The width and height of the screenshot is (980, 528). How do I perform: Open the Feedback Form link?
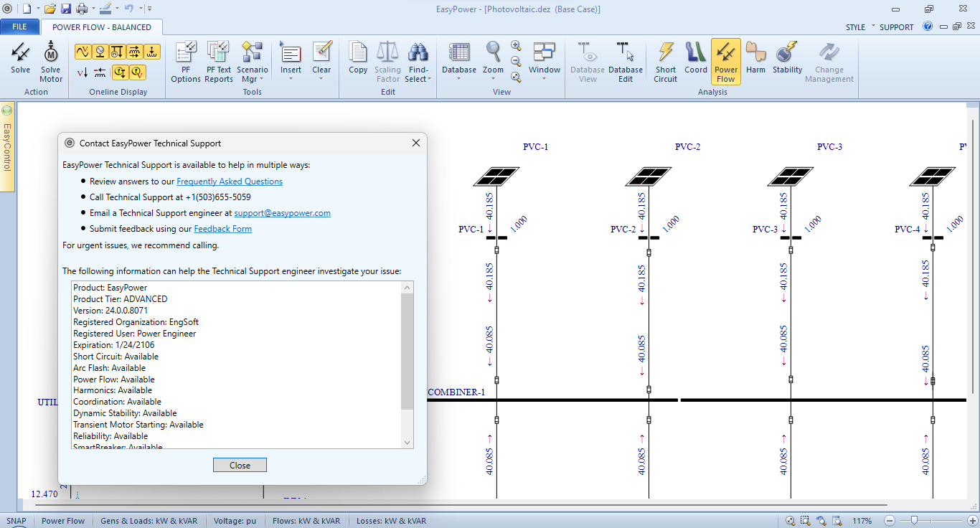coord(222,229)
